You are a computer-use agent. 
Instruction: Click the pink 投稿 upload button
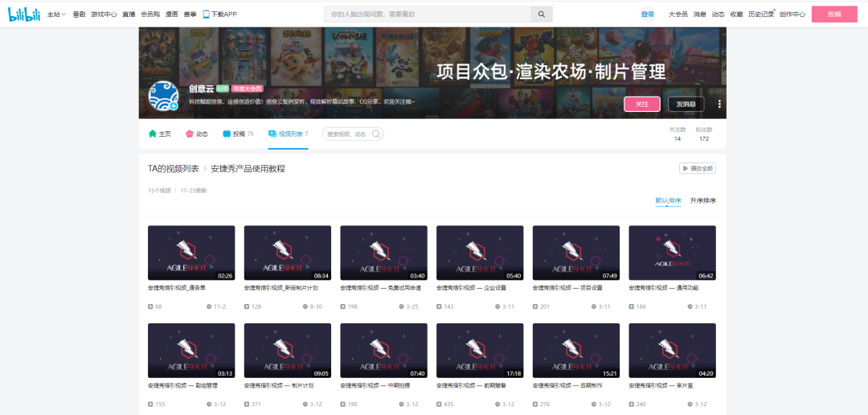834,14
